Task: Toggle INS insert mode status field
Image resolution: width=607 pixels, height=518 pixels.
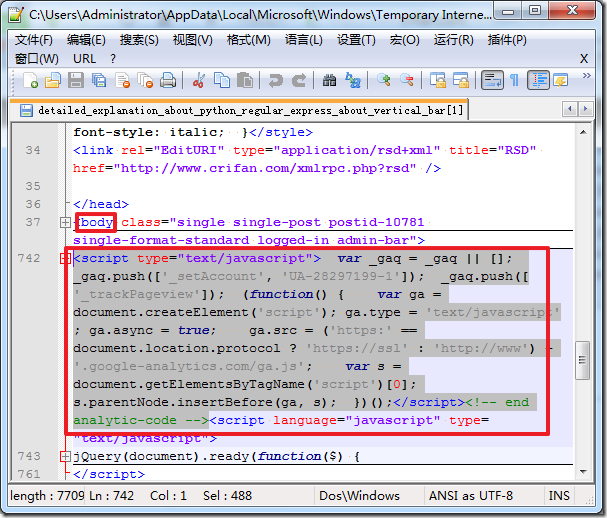Action: pos(559,496)
